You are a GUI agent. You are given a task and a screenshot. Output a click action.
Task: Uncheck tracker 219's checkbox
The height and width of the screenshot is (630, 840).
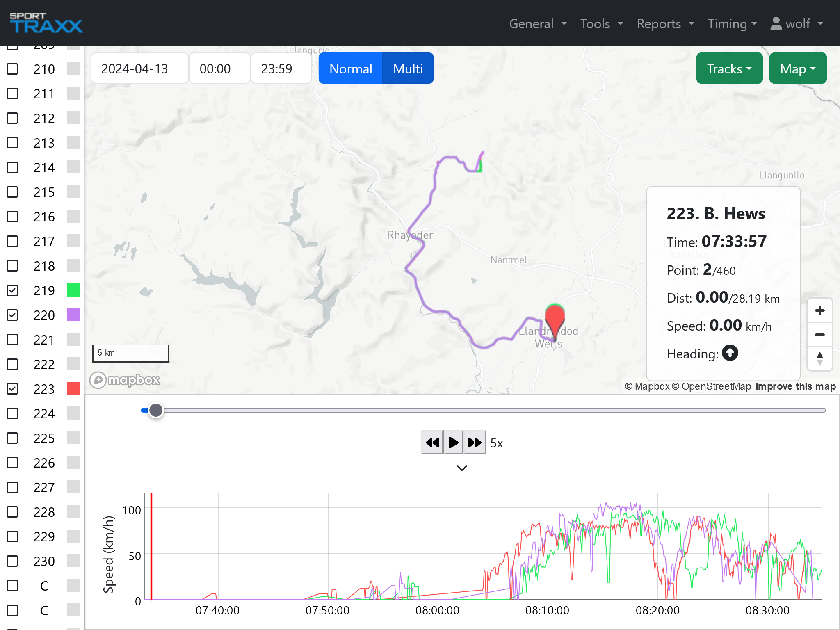tap(12, 290)
